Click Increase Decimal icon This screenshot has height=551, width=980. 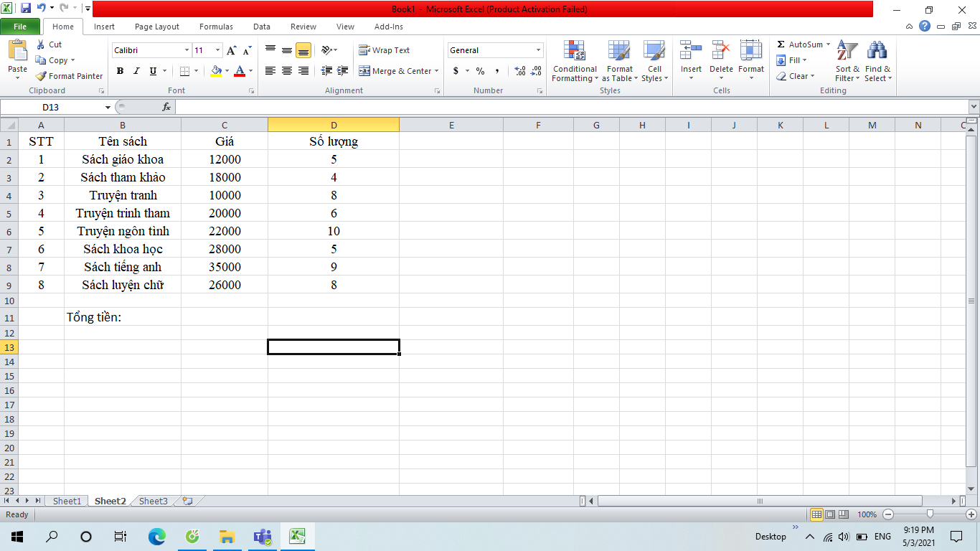pos(520,71)
